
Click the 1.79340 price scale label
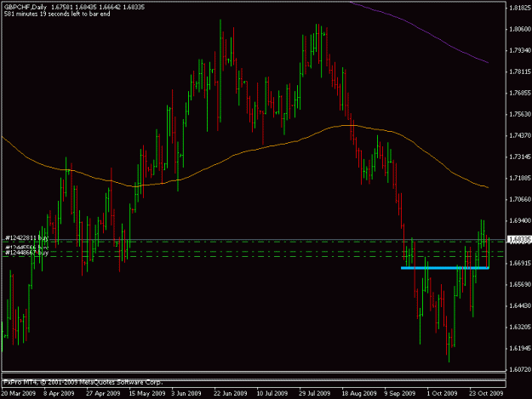[x=520, y=50]
